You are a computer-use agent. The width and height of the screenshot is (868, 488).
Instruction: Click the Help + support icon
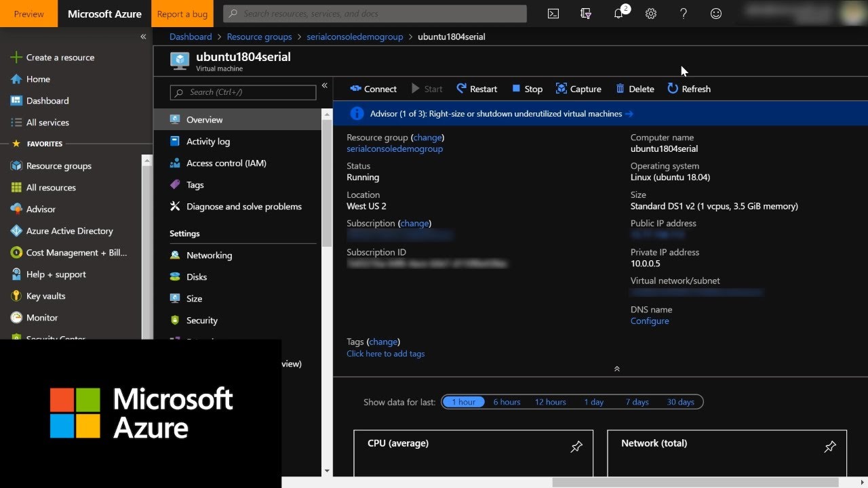tap(16, 274)
